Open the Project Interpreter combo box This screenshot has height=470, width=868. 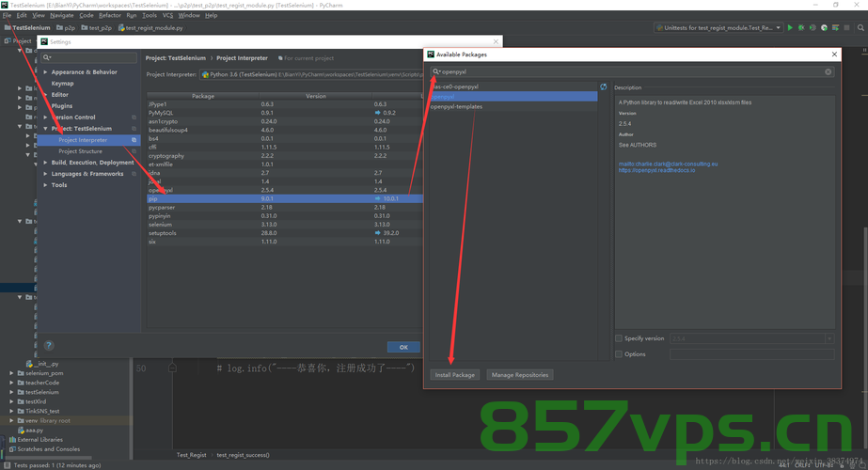coord(311,74)
